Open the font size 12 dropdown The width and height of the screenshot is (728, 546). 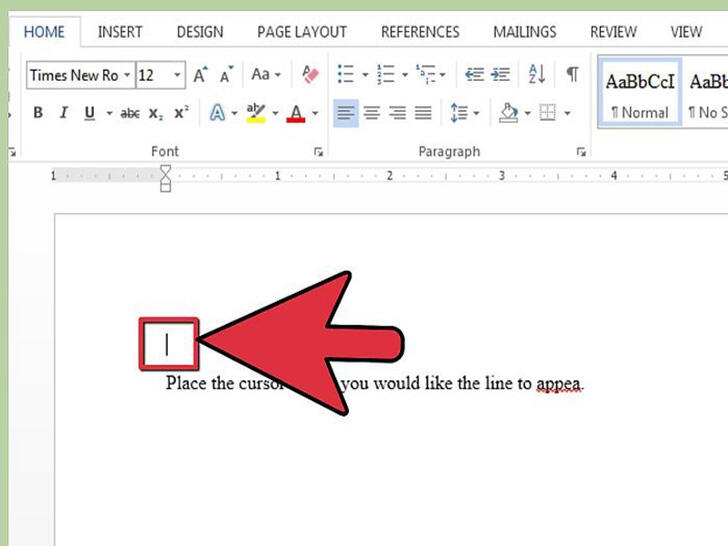[177, 75]
